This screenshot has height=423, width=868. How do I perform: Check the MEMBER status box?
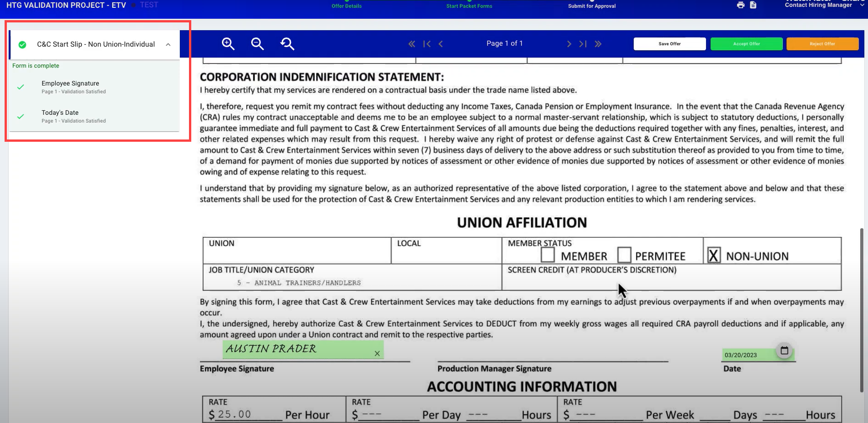(x=548, y=255)
